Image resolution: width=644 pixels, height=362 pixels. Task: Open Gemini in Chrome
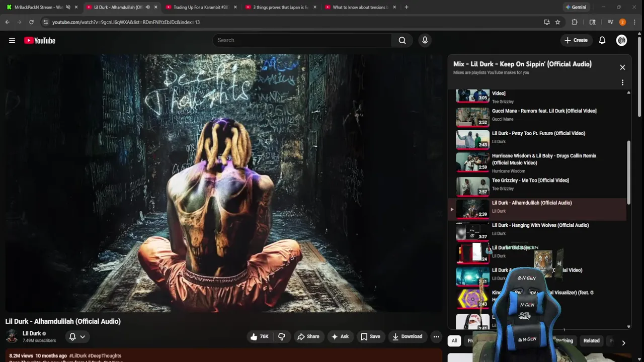click(x=576, y=7)
